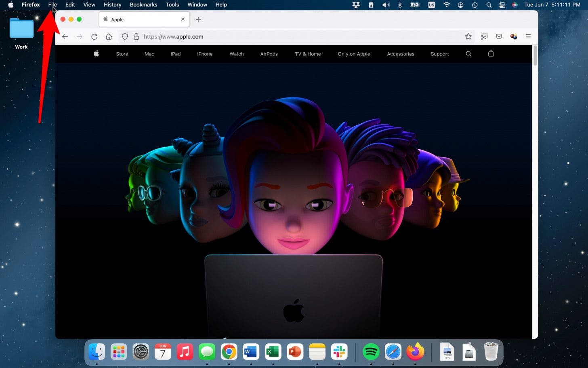Viewport: 588px width, 368px height.
Task: Take a screenshot with the scissors icon
Action: [x=484, y=36]
